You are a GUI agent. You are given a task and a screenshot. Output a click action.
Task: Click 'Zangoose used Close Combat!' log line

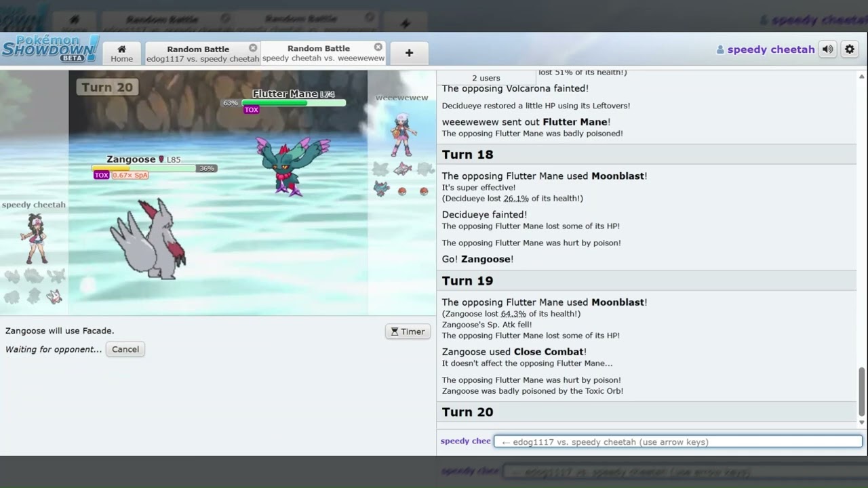click(514, 352)
